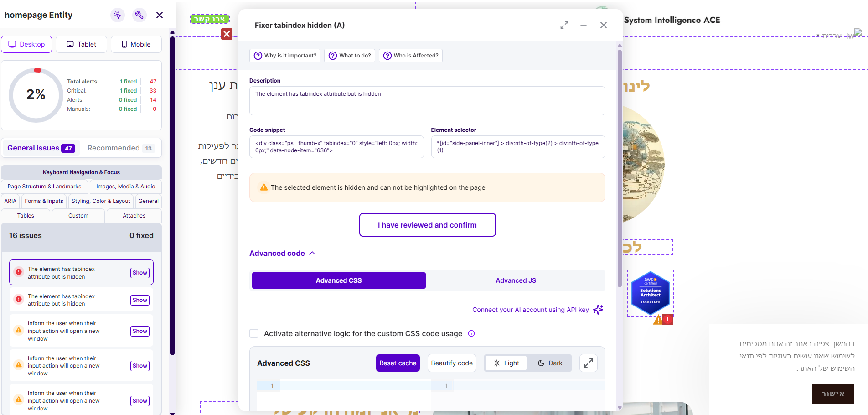Filter by Page Structure & Landmarks
The height and width of the screenshot is (415, 868).
(x=44, y=187)
